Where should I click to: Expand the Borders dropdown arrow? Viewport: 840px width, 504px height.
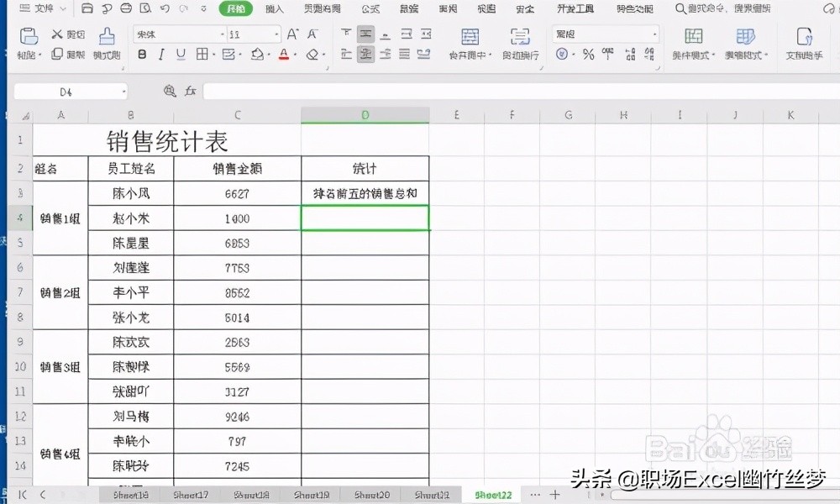(213, 55)
